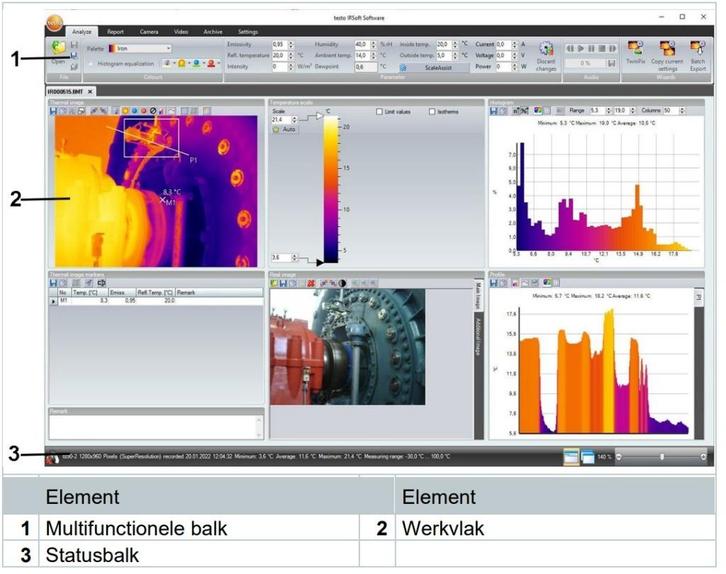Viewport: 726px width, 574px height.
Task: Click save icon in Histogram panel
Action: point(493,111)
